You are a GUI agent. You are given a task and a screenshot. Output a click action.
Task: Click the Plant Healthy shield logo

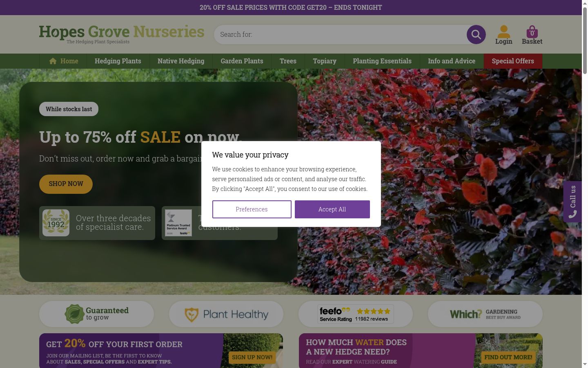point(226,314)
